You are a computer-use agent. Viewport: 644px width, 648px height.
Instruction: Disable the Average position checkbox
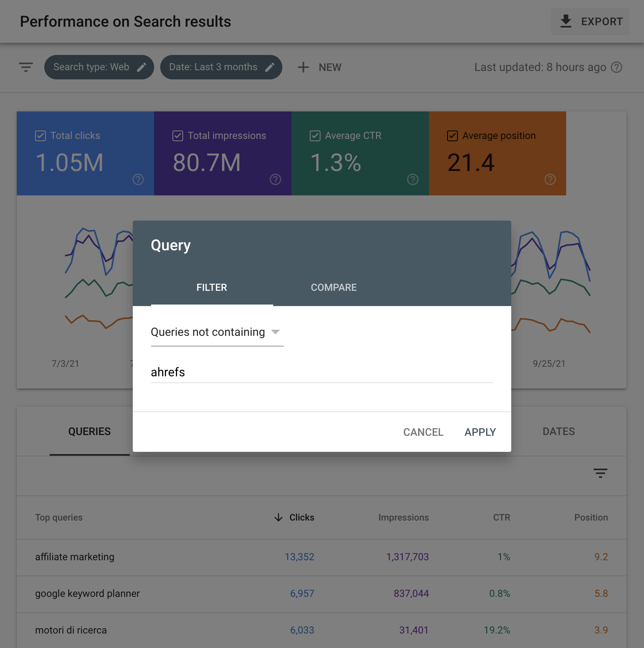pyautogui.click(x=452, y=135)
